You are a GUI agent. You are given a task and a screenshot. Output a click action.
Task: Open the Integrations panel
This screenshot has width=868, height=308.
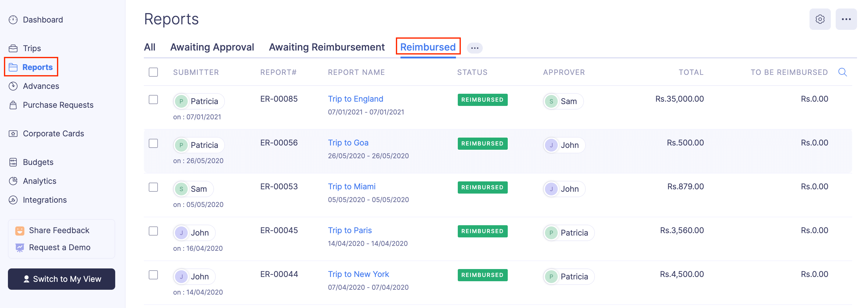pos(44,200)
